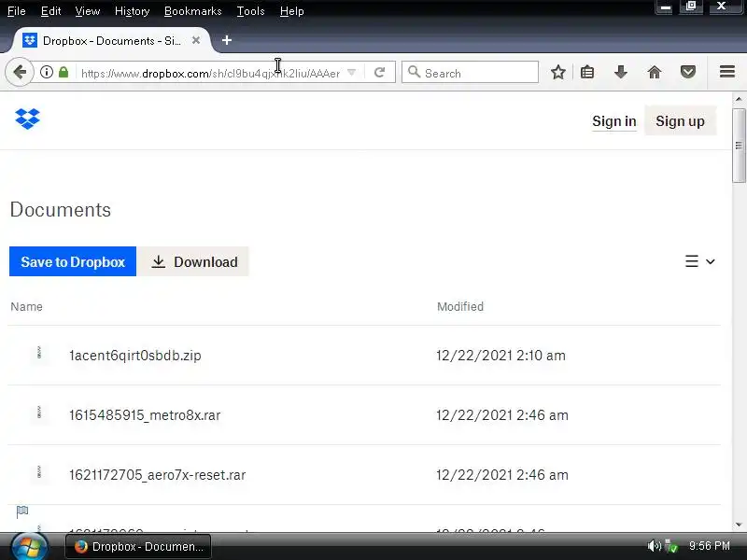Open the Tools menu
This screenshot has width=747, height=560.
point(250,11)
